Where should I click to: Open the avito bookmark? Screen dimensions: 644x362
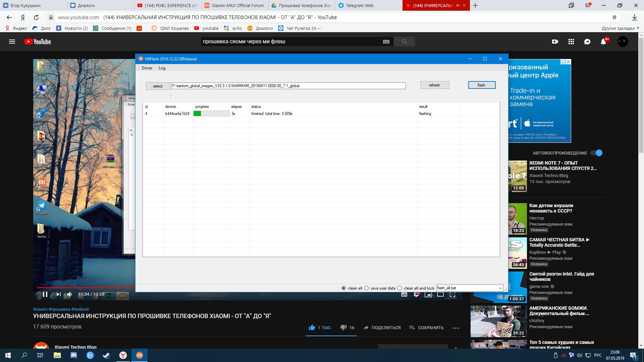tap(233, 28)
